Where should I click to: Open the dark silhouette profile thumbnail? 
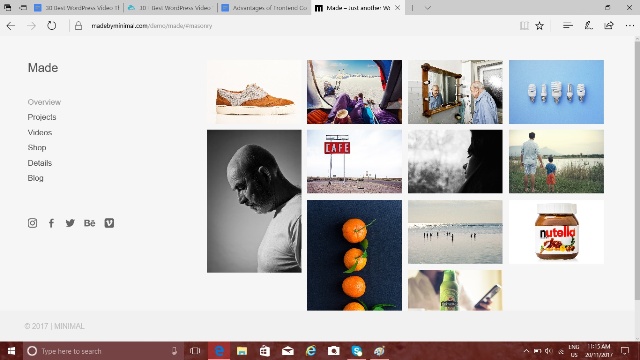pos(455,161)
